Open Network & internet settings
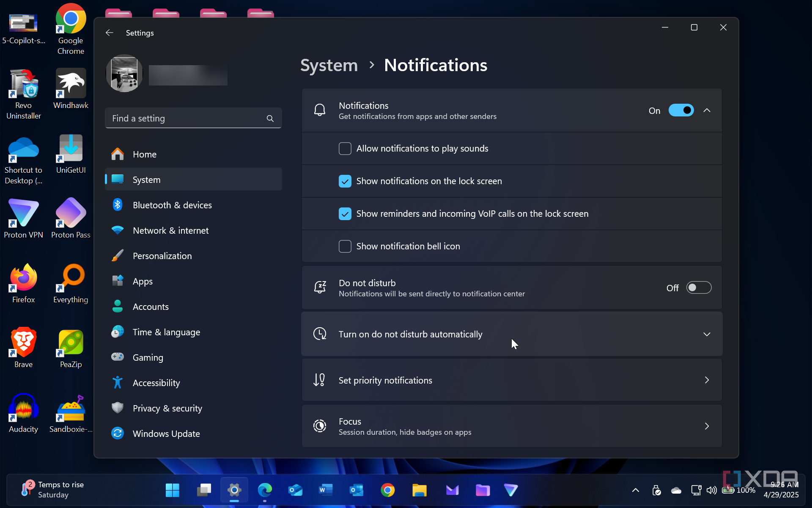The height and width of the screenshot is (508, 812). [193, 230]
